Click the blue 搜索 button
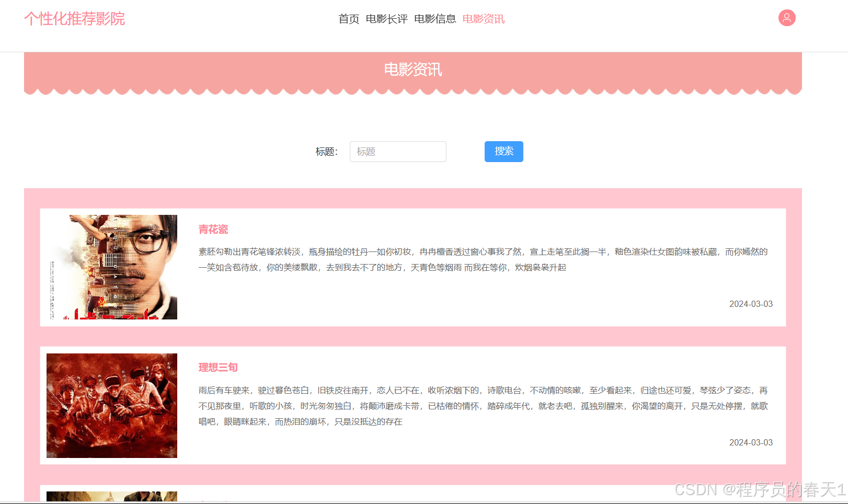This screenshot has height=504, width=848. [504, 152]
